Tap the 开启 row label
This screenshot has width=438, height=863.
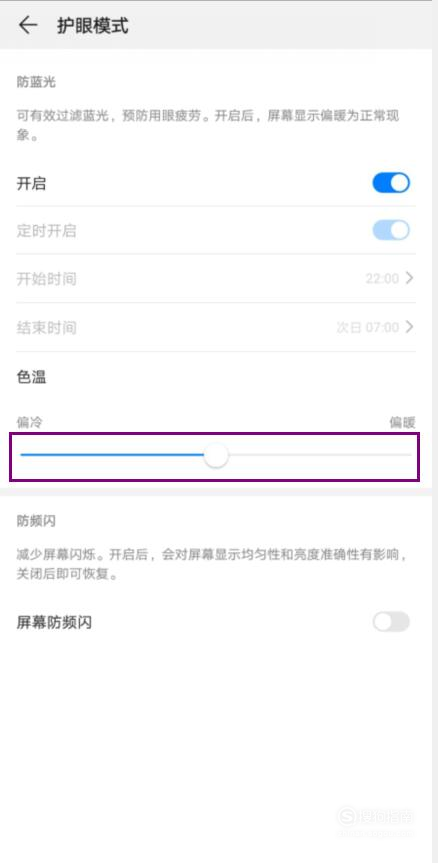tap(31, 183)
